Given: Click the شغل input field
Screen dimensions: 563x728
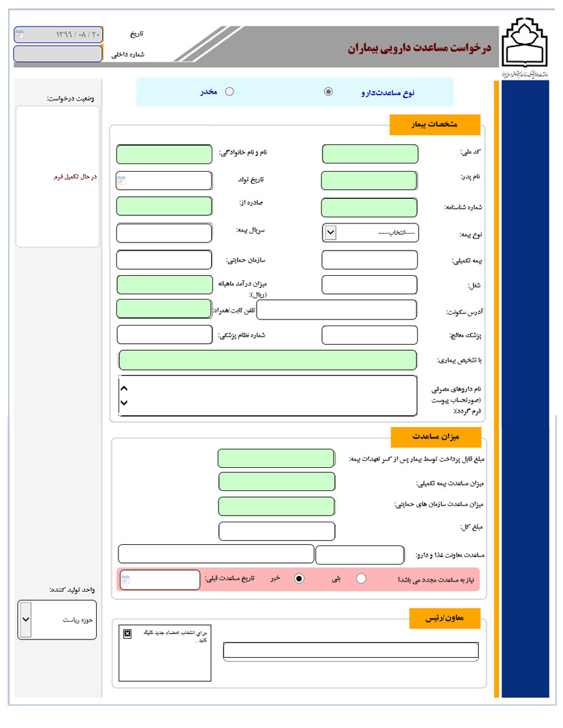Looking at the screenshot, I should pos(370,285).
